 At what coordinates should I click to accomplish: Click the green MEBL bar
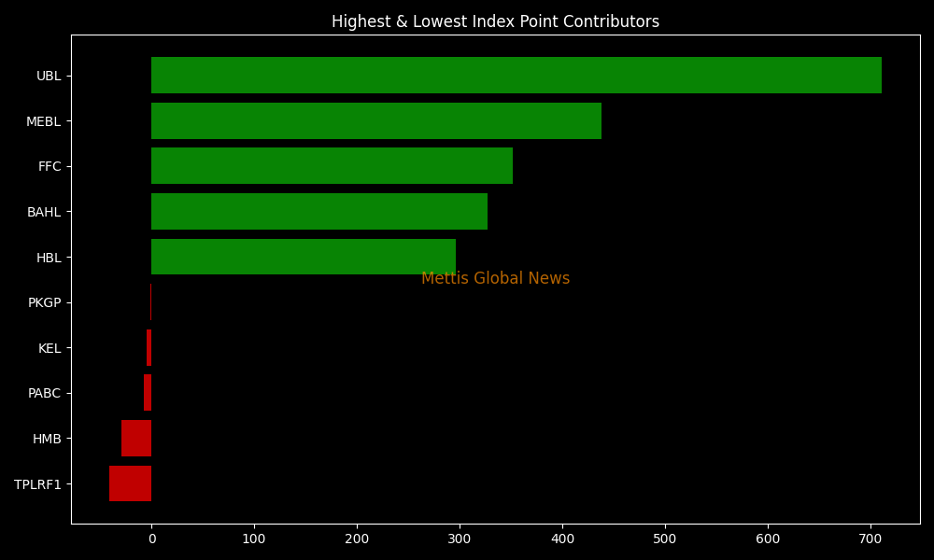click(x=375, y=121)
